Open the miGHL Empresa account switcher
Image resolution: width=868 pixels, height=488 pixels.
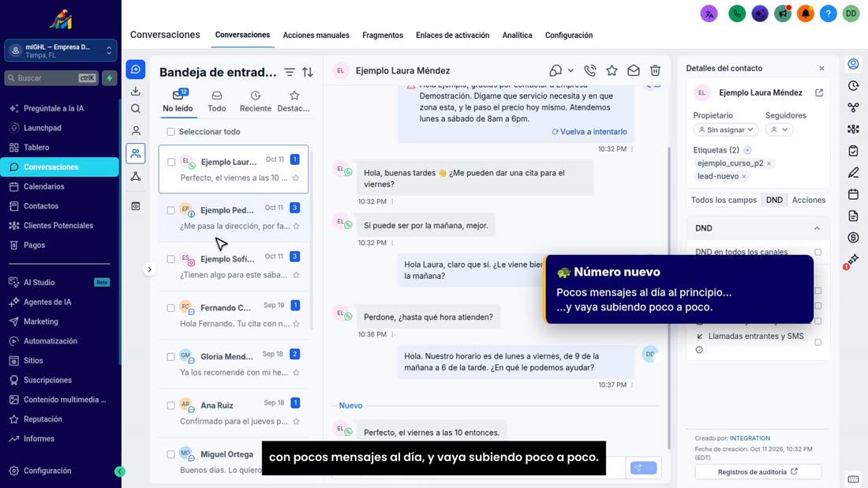61,51
